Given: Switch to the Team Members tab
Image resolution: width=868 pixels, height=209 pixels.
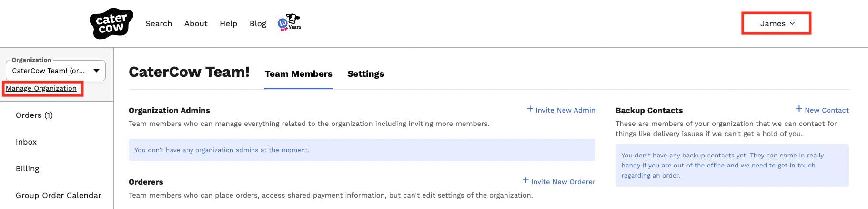Looking at the screenshot, I should [298, 74].
